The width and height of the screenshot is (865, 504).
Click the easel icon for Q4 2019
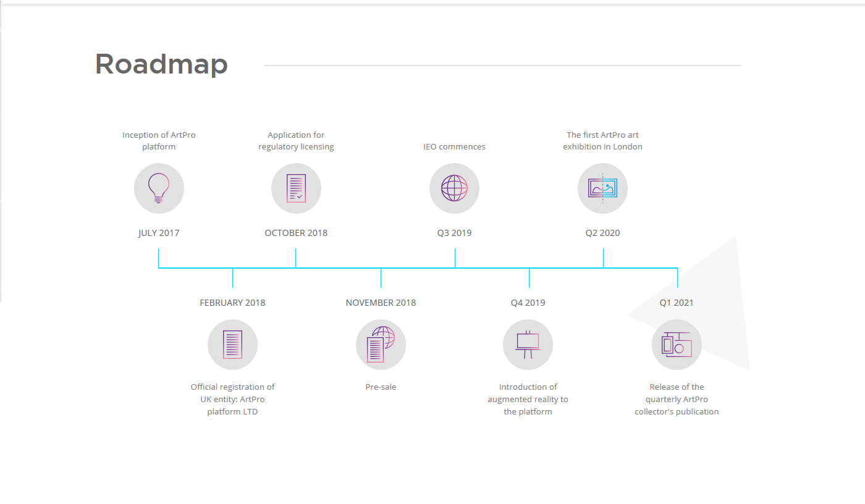coord(528,345)
